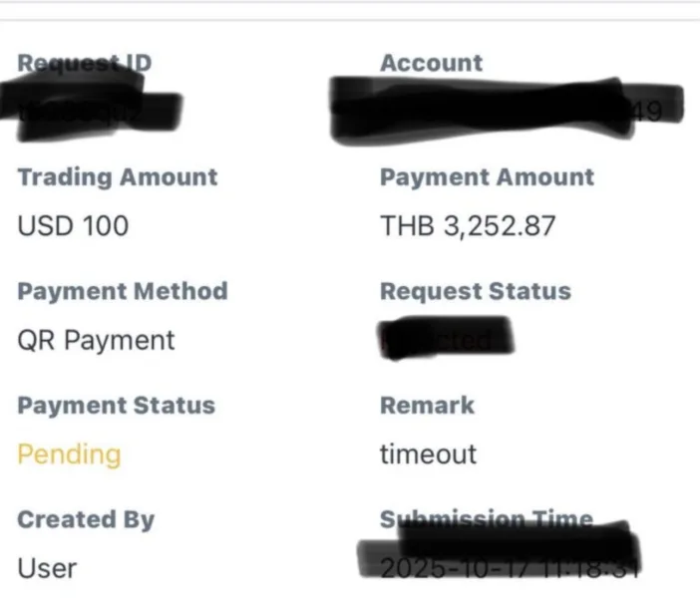Click the Trading Amount label
The width and height of the screenshot is (700, 598).
117,177
